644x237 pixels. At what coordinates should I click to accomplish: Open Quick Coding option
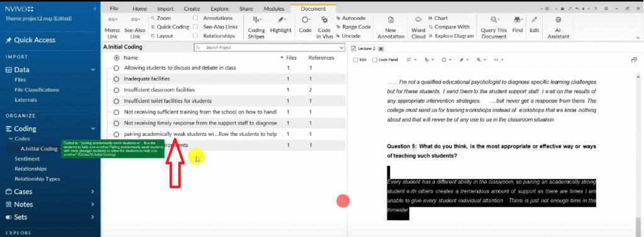(x=170, y=26)
